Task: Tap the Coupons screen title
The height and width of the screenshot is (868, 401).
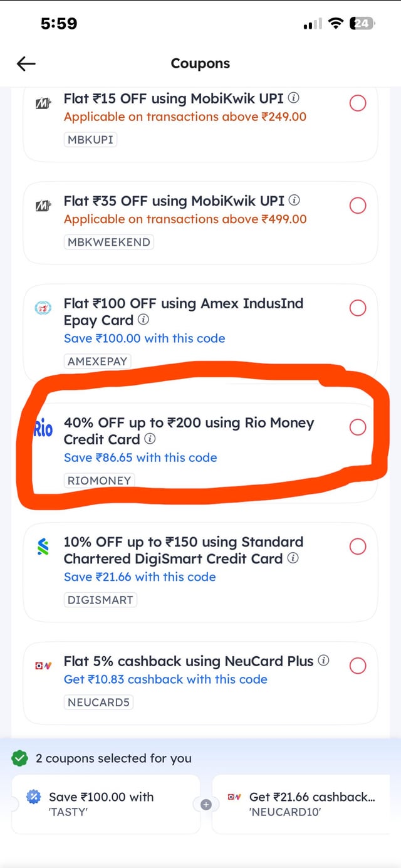Action: click(x=200, y=63)
